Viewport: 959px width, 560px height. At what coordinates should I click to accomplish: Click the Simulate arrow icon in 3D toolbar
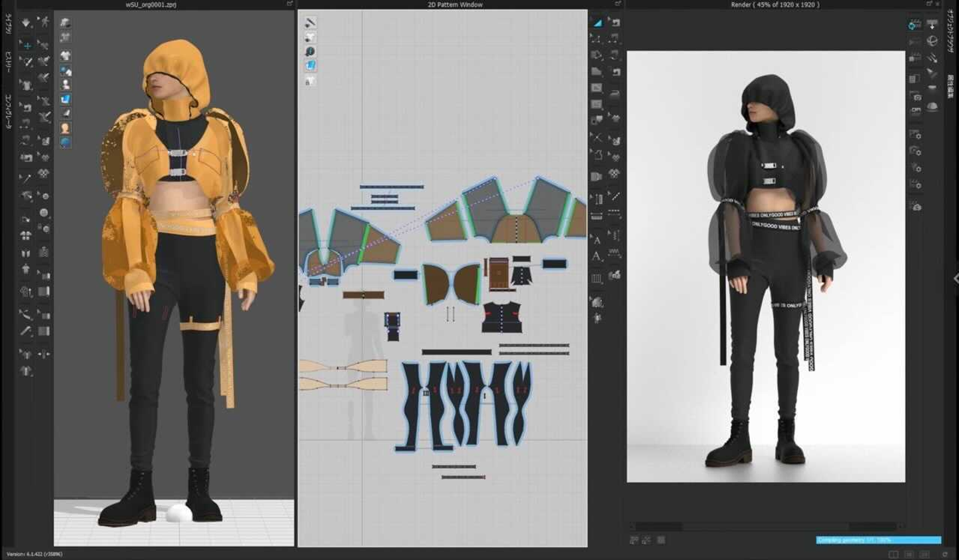click(x=26, y=23)
